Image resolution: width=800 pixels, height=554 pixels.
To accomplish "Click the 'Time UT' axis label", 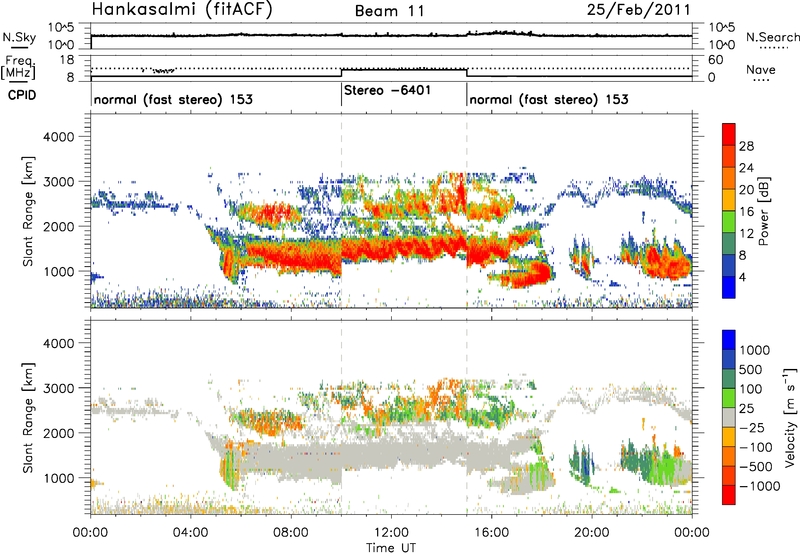I will [391, 548].
